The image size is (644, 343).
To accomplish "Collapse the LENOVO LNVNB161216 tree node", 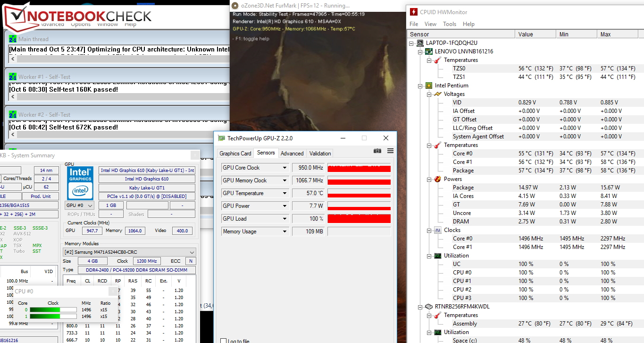I will coord(420,51).
